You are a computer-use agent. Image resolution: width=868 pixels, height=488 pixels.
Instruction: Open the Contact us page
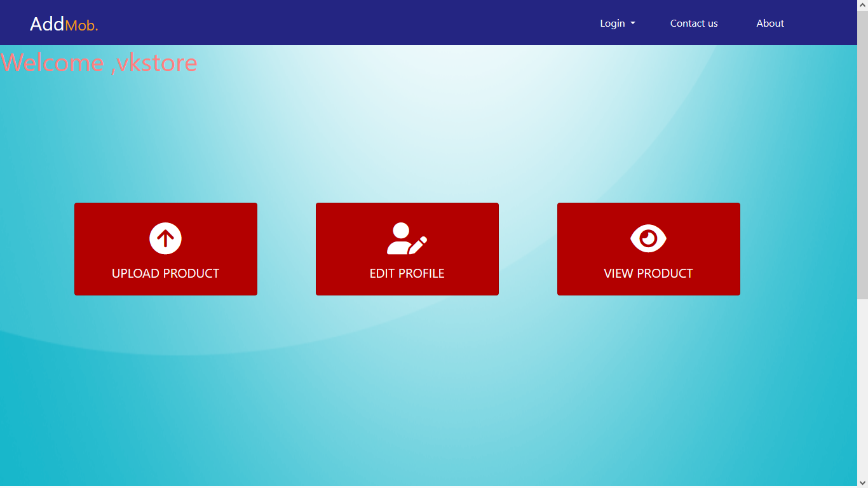pyautogui.click(x=693, y=23)
